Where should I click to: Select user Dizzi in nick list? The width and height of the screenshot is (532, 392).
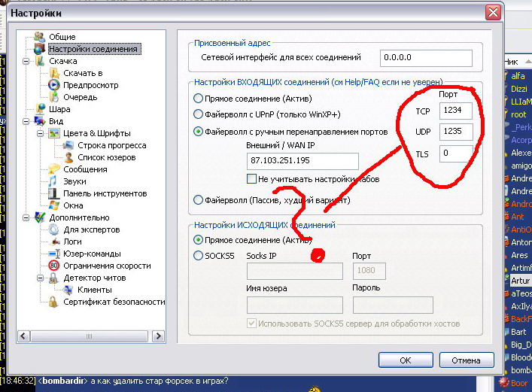[x=518, y=89]
